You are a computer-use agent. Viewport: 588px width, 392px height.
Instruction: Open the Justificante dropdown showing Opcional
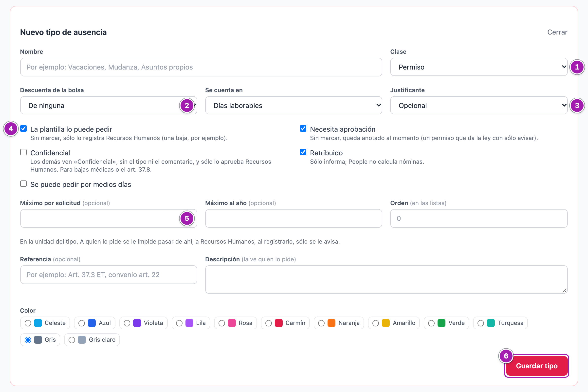(479, 106)
